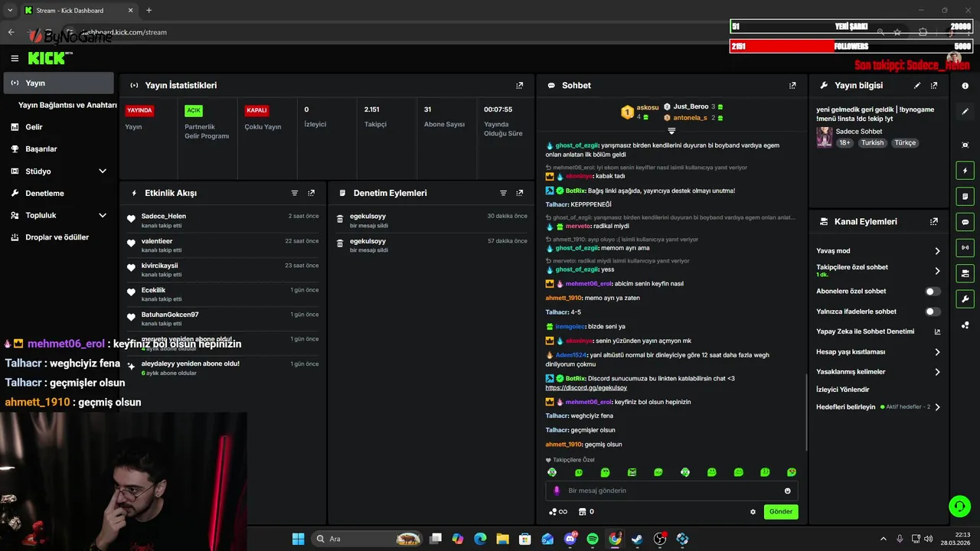
Task: Pop out the Yayın bilgisi panel
Action: tap(934, 86)
